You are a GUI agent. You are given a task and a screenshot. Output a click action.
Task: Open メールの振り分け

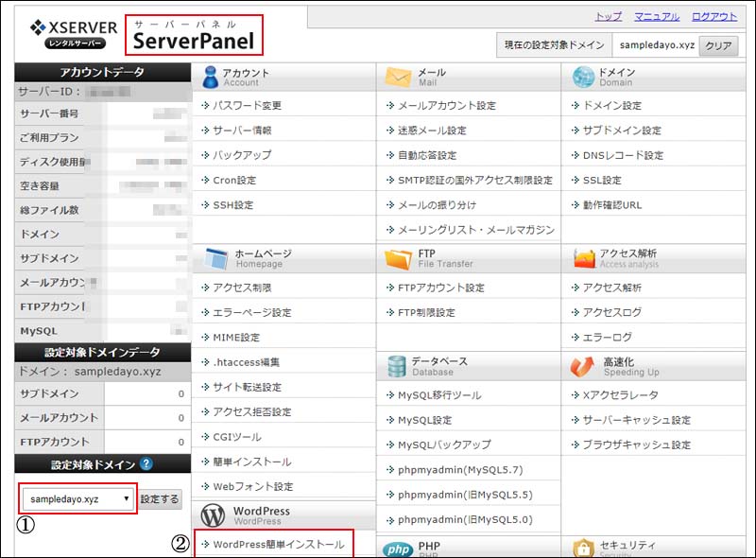(437, 204)
